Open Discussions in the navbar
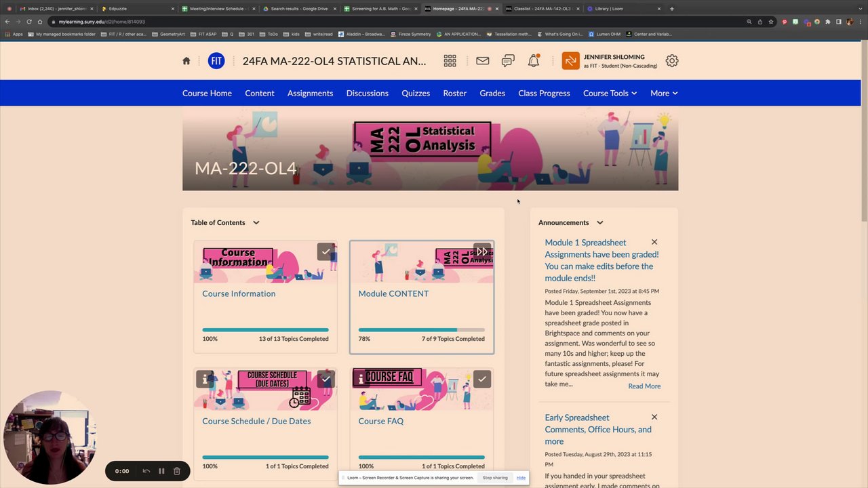 pos(368,93)
